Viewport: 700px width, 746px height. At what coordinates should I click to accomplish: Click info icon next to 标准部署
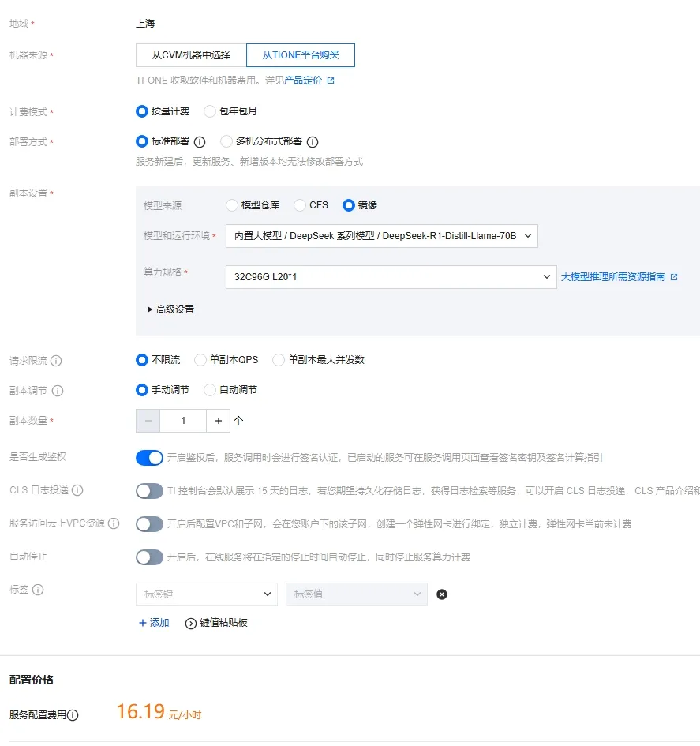pyautogui.click(x=200, y=142)
